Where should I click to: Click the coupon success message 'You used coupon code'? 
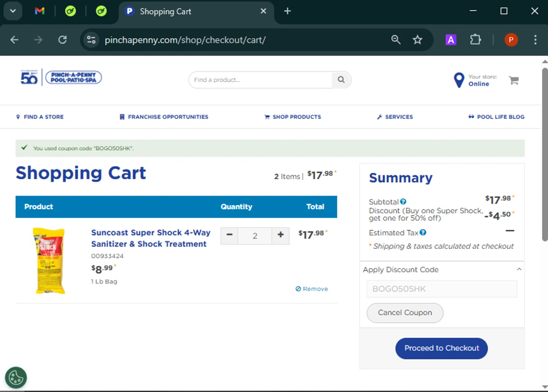[x=83, y=148]
